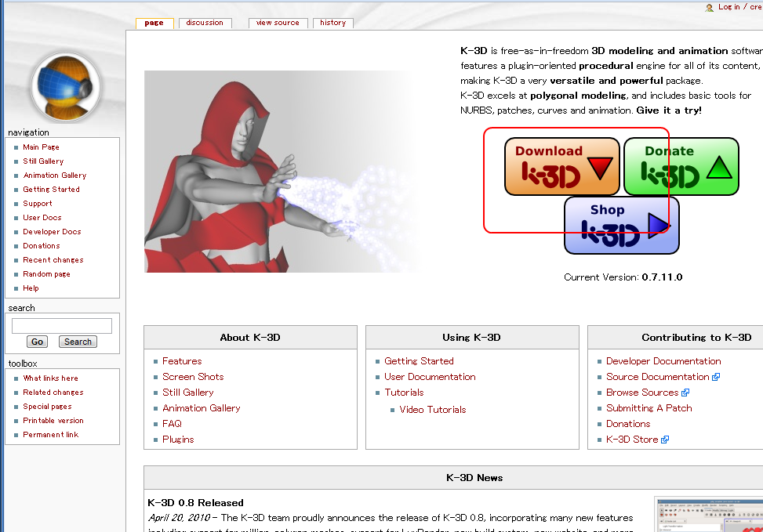Viewport: 763px width, 532px height.
Task: Open Getting Started in navigation sidebar
Action: click(x=51, y=189)
